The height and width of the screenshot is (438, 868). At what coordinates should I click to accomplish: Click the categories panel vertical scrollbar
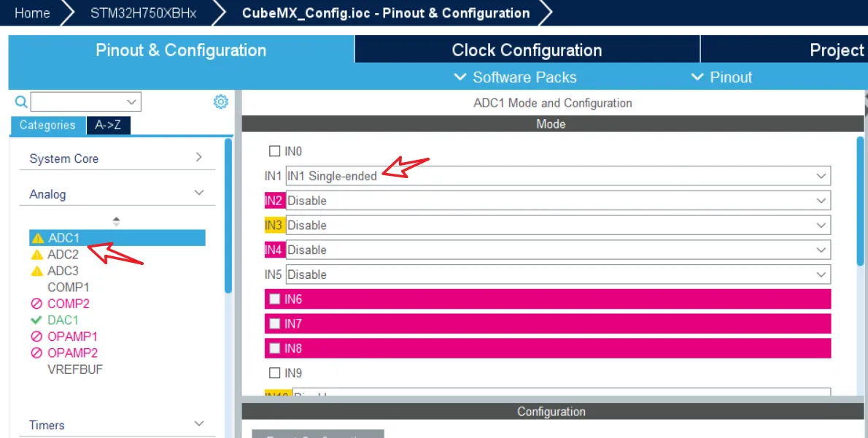(228, 216)
